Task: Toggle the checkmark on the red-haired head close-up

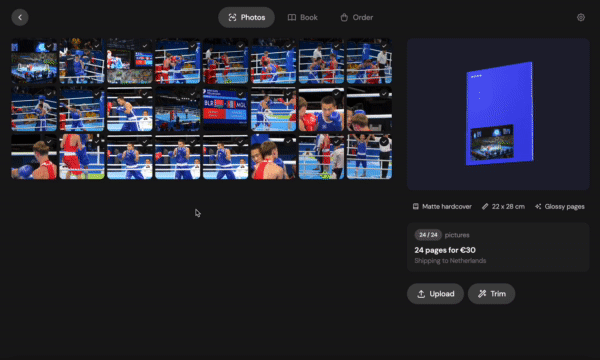Action: click(384, 94)
